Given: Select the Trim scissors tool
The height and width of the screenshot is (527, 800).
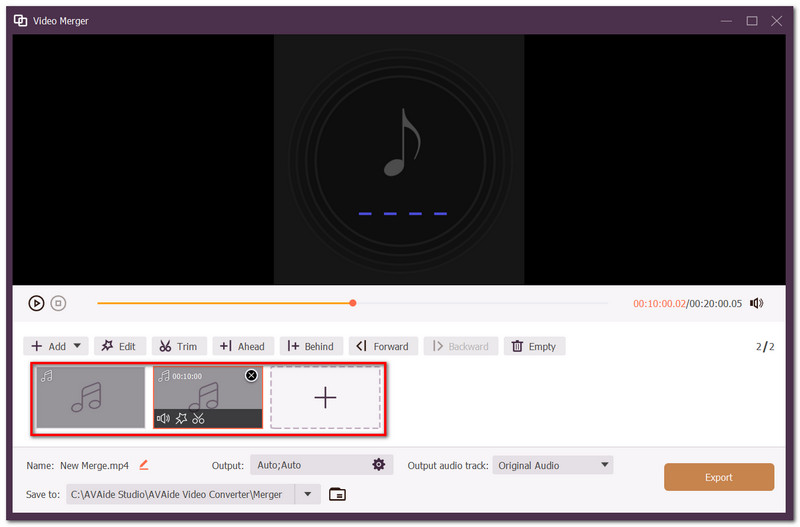Looking at the screenshot, I should pos(179,346).
